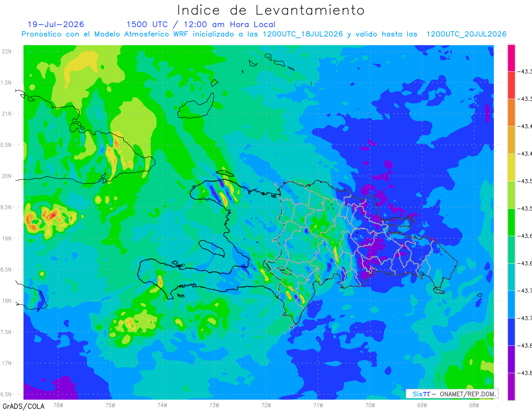The height and width of the screenshot is (411, 532).
Task: Click the '70W' longitude label
Action: pos(370,404)
